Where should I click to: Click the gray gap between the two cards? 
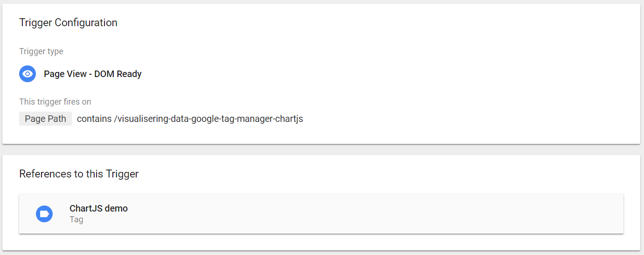click(322, 149)
